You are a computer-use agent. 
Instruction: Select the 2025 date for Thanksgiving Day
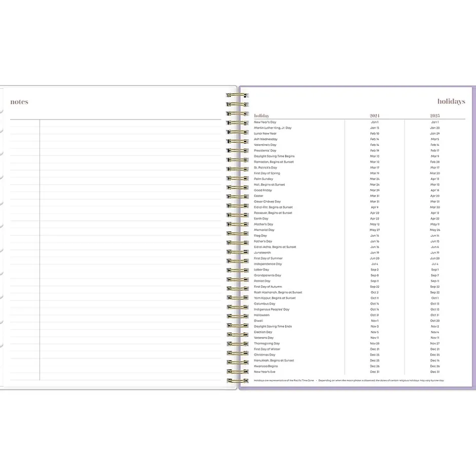point(434,343)
